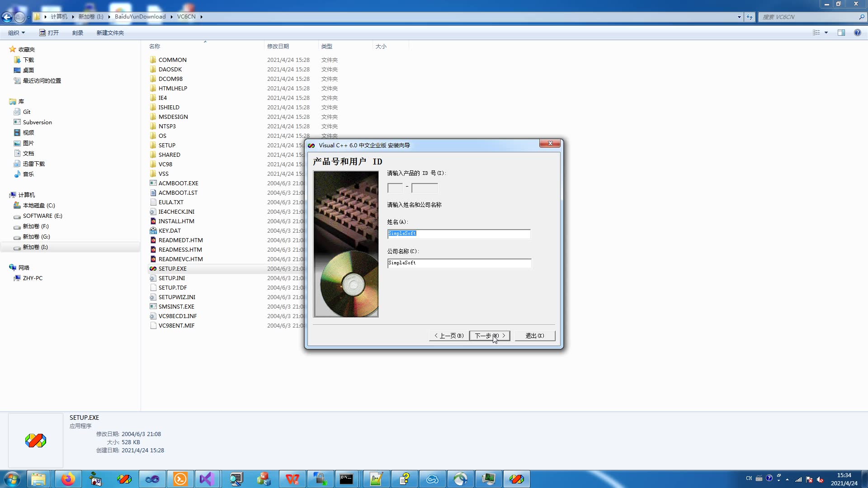Click the second product ID field
868x488 pixels.
coord(425,188)
